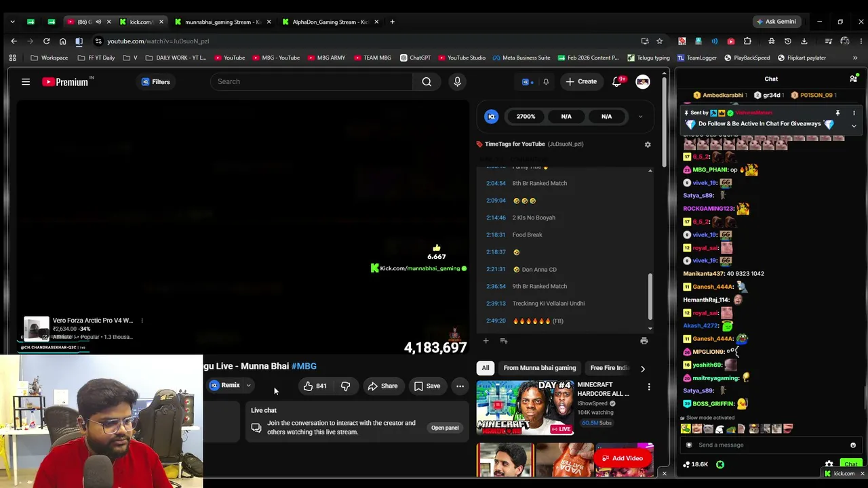The image size is (868, 488).
Task: Select the All category chip
Action: point(486,368)
